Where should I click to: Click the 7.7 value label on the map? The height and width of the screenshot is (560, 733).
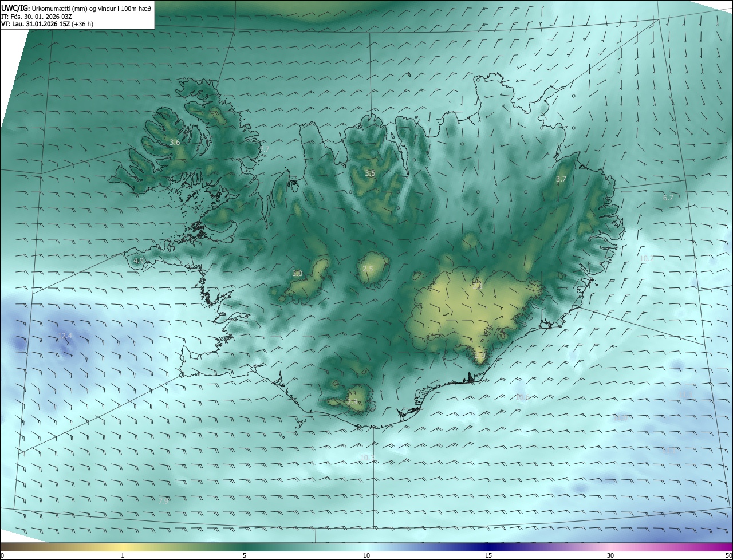tap(264, 149)
